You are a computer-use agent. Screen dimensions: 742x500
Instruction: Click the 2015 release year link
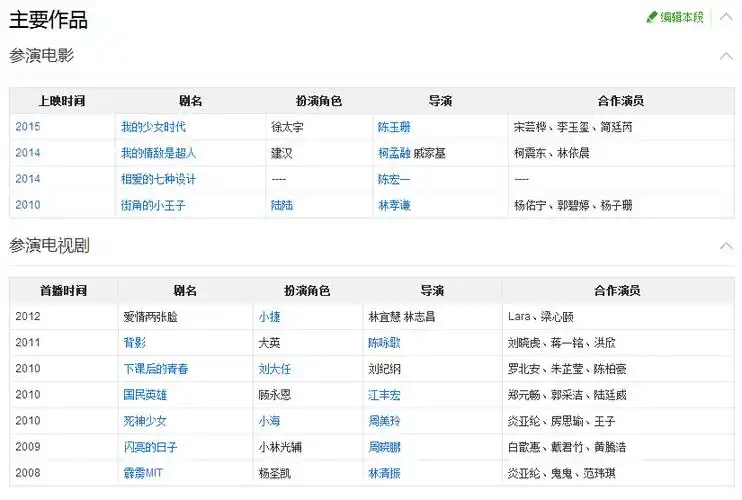[x=28, y=127]
